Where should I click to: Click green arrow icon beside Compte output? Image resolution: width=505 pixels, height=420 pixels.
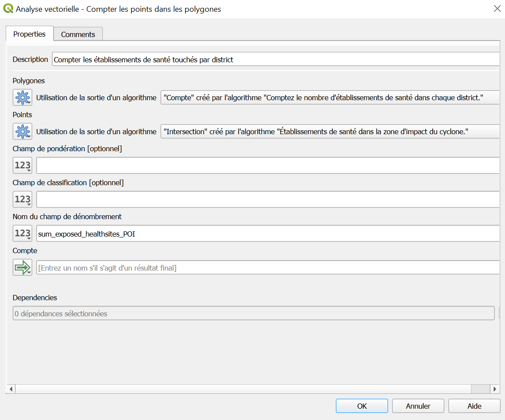22,268
